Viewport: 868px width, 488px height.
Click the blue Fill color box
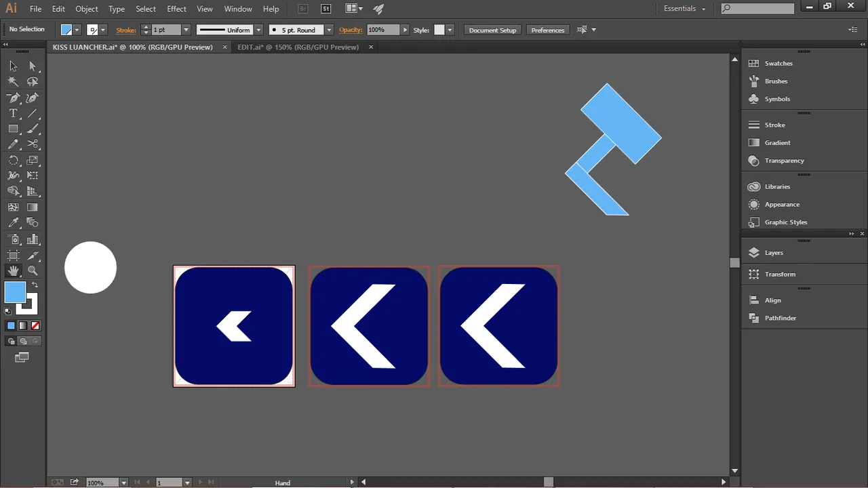[15, 293]
